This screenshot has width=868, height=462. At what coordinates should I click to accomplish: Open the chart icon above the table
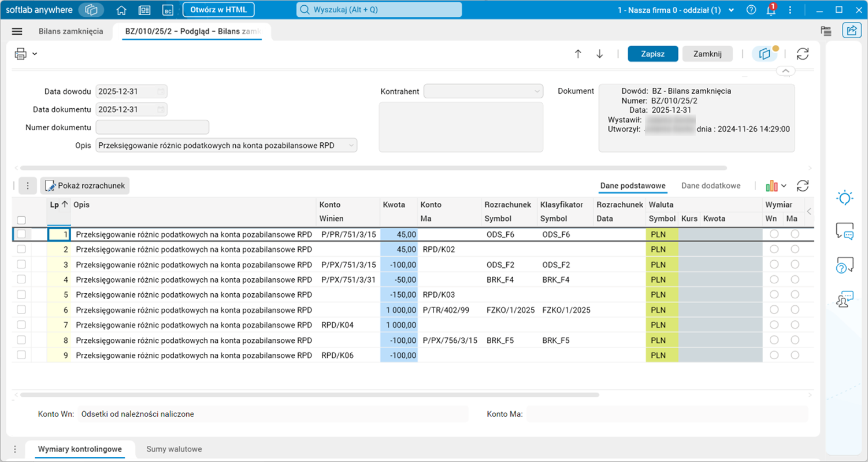(x=771, y=186)
